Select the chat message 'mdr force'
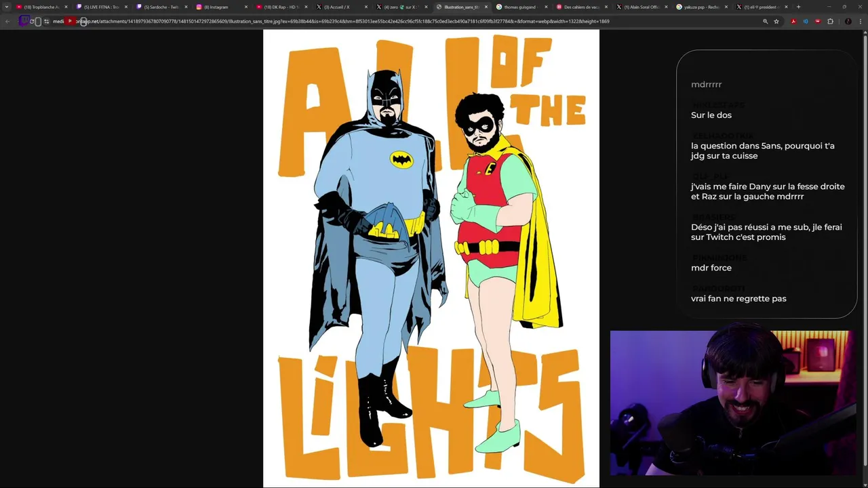This screenshot has height=488, width=868. 711,268
